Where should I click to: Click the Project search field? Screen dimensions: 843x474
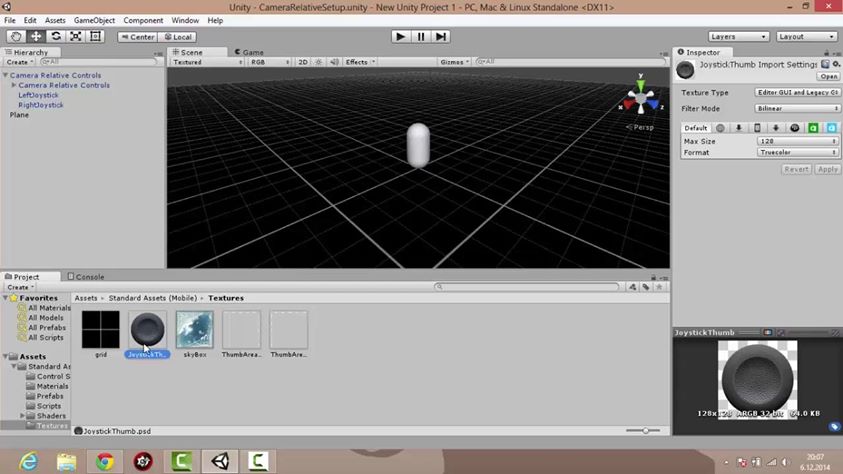coord(527,287)
